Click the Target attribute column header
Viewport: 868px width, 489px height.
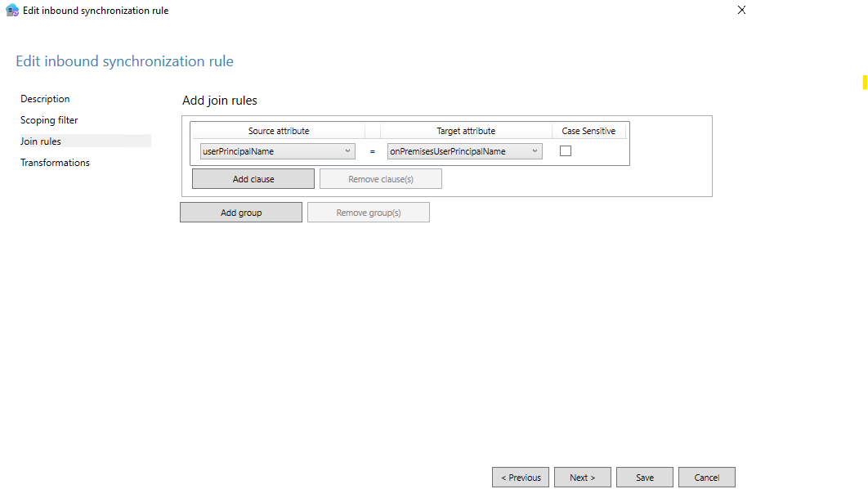[x=466, y=130]
